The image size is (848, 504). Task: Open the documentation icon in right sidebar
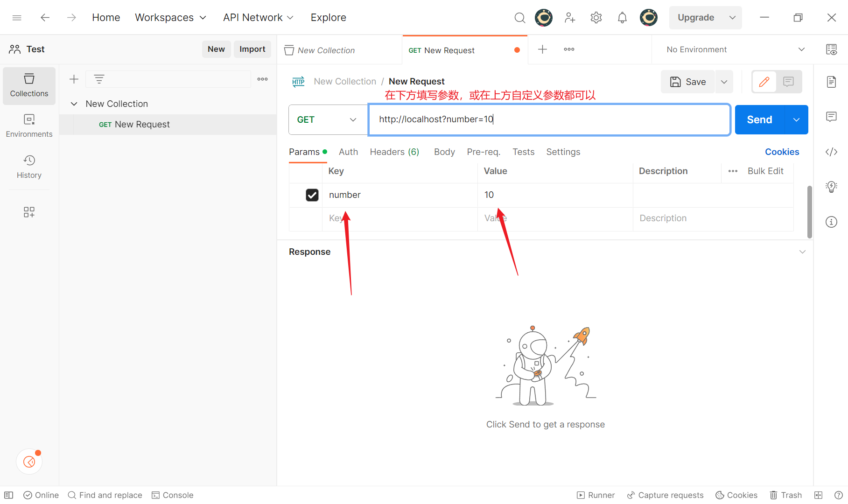pyautogui.click(x=831, y=82)
